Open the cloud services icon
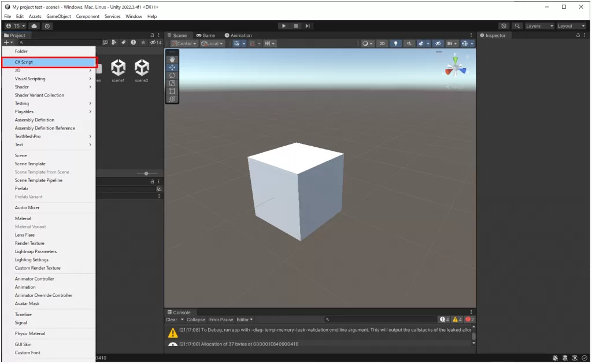592x364 pixels. pyautogui.click(x=34, y=26)
